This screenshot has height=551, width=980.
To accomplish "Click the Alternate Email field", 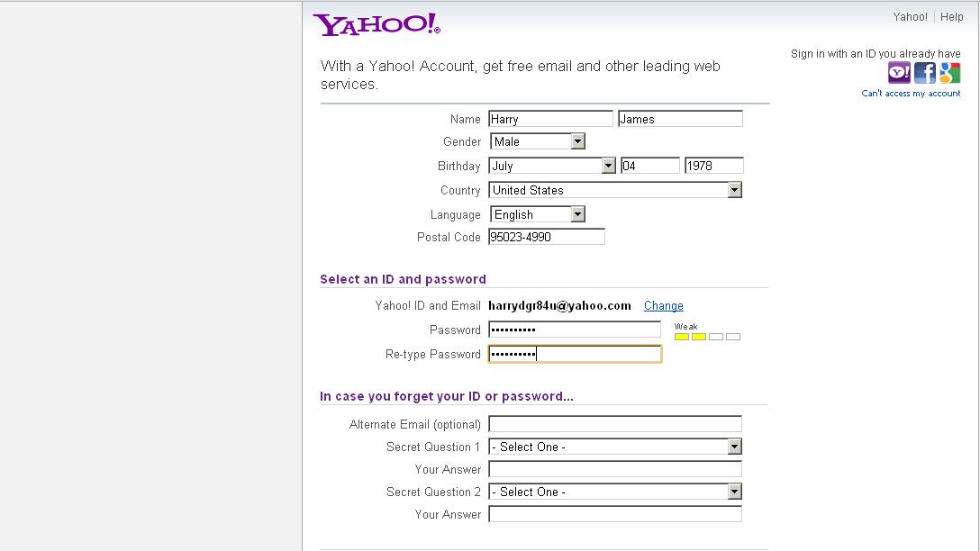I will pyautogui.click(x=615, y=424).
